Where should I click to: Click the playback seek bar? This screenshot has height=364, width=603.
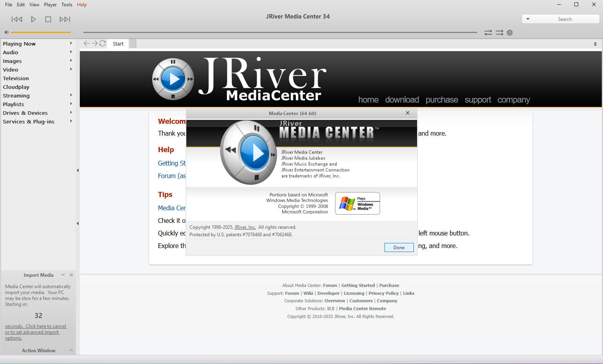pyautogui.click(x=280, y=32)
